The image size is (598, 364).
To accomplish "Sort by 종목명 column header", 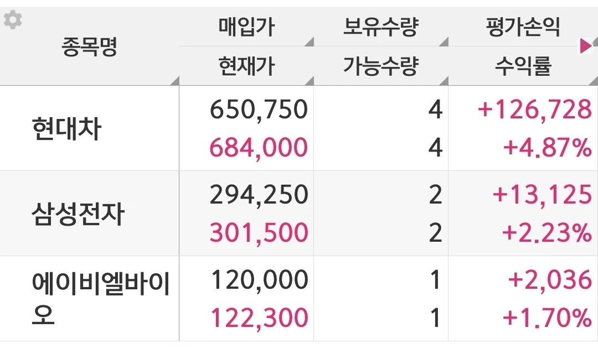I will pos(89,46).
